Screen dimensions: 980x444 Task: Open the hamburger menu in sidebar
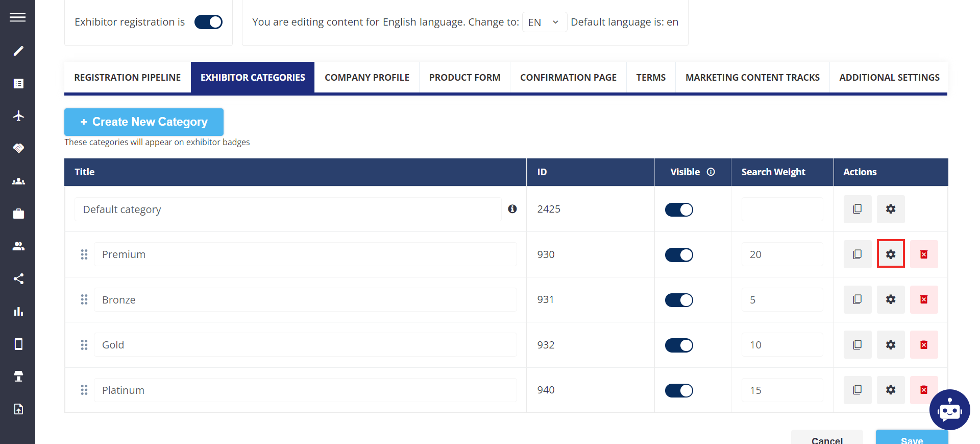(x=17, y=17)
